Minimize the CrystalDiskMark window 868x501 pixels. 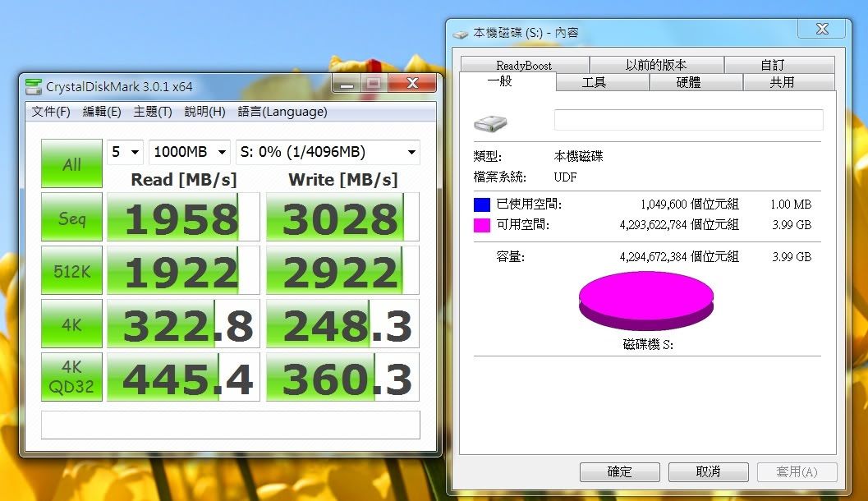[347, 83]
